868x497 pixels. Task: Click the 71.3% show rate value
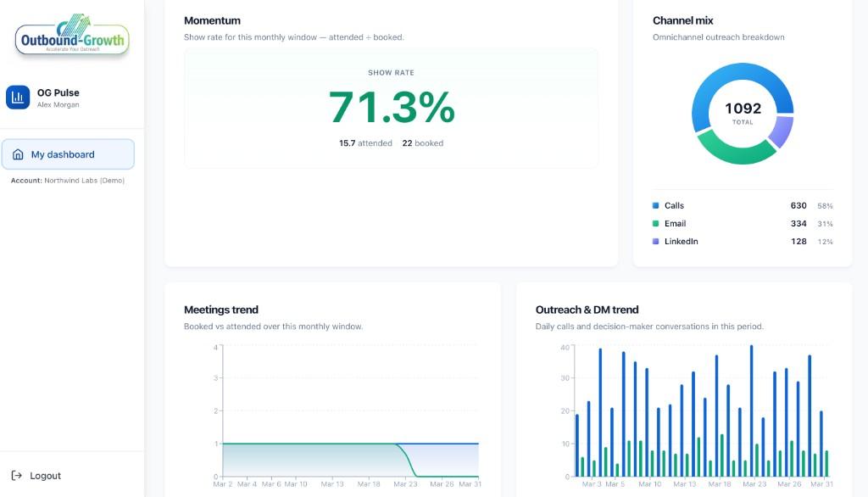392,107
